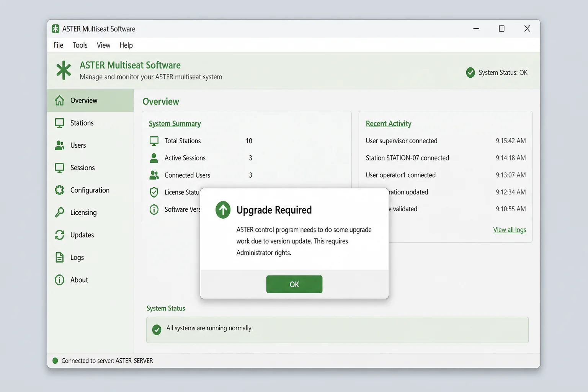Click the Active Sessions label
588x392 pixels.
coord(185,158)
